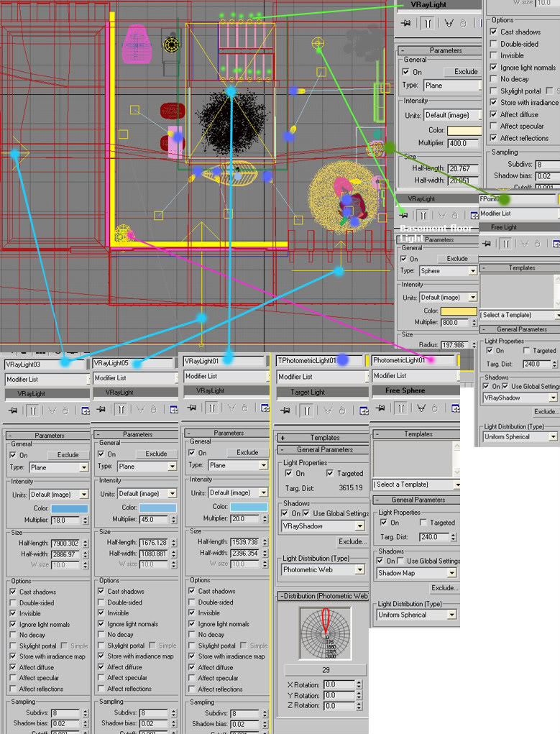The width and height of the screenshot is (560, 734).
Task: Click Exclude... below the Shadow Map dropdown
Action: pyautogui.click(x=444, y=588)
